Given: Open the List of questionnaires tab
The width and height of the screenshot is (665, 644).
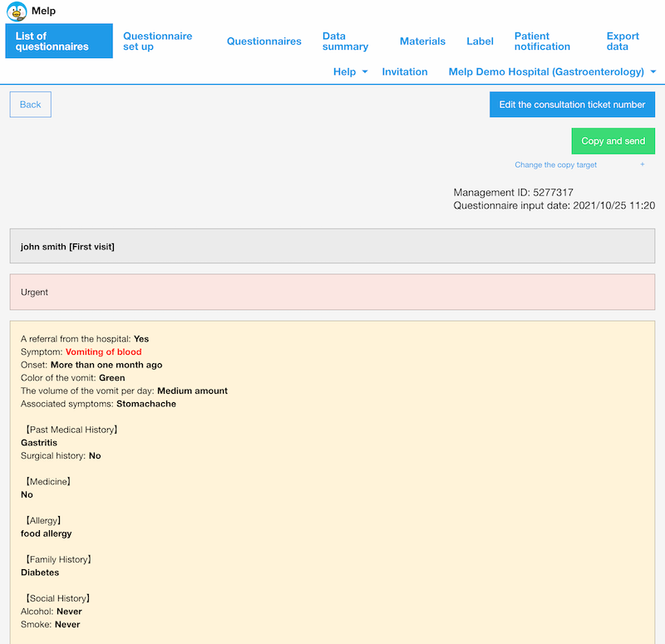Looking at the screenshot, I should coord(59,41).
